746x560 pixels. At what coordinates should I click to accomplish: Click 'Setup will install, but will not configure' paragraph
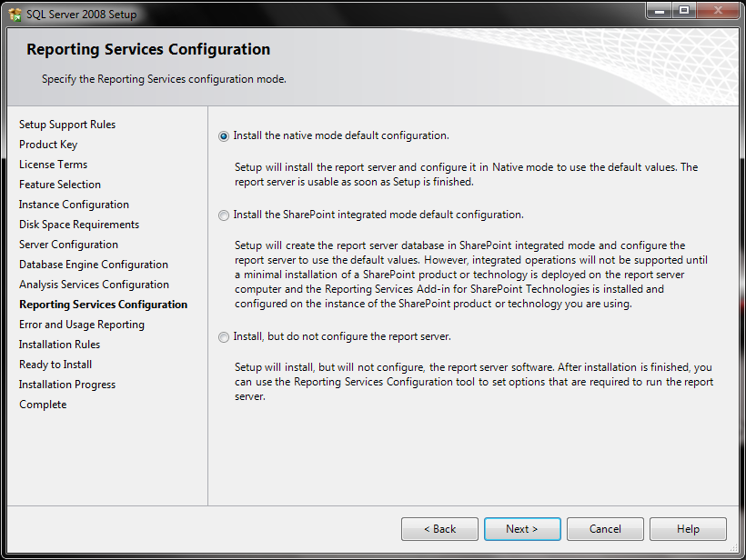(x=474, y=382)
